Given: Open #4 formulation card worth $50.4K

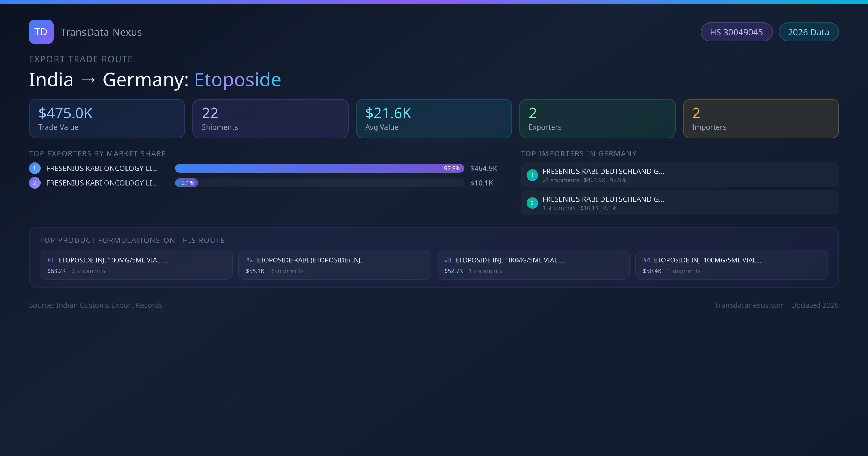Looking at the screenshot, I should click(731, 265).
